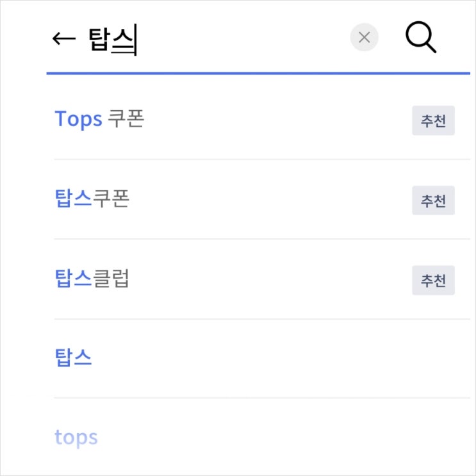The height and width of the screenshot is (476, 476).
Task: Go back using the left arrow icon
Action: [64, 38]
